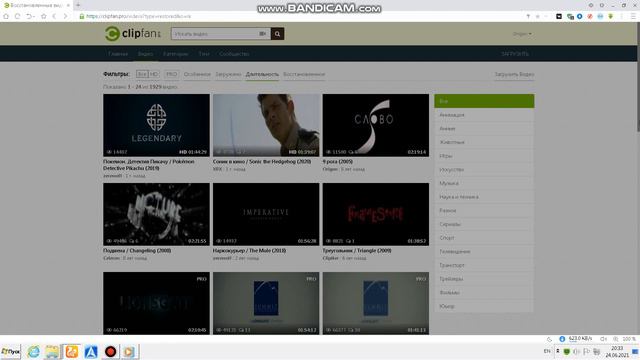Screen dimensions: 640x360
Task: Open the Видео navigation item
Action: point(145,54)
